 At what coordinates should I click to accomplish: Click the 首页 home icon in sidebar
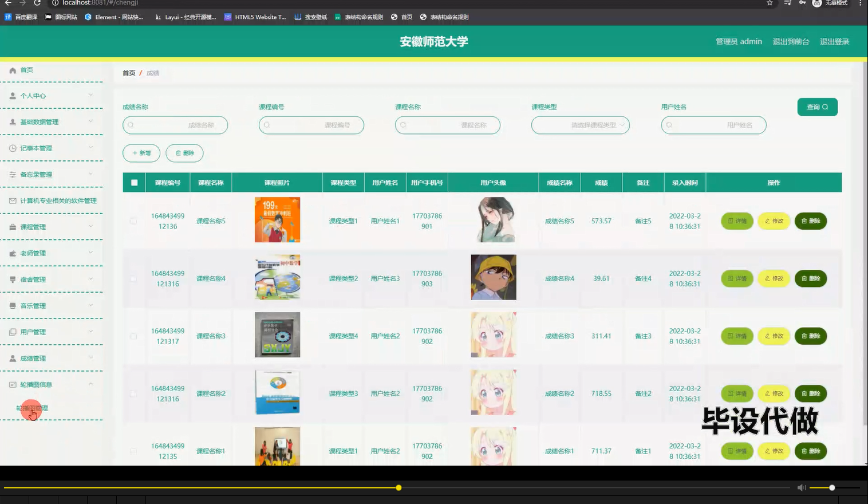(x=13, y=70)
